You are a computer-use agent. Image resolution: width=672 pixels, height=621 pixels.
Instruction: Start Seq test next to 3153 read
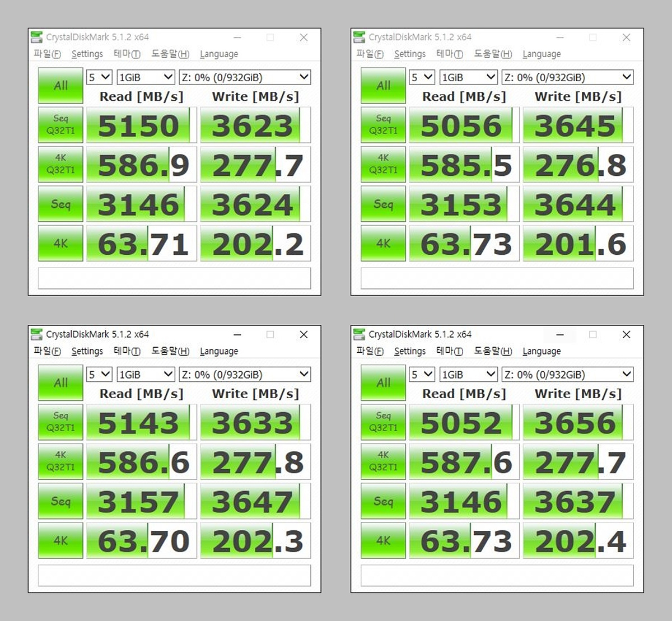pos(383,204)
